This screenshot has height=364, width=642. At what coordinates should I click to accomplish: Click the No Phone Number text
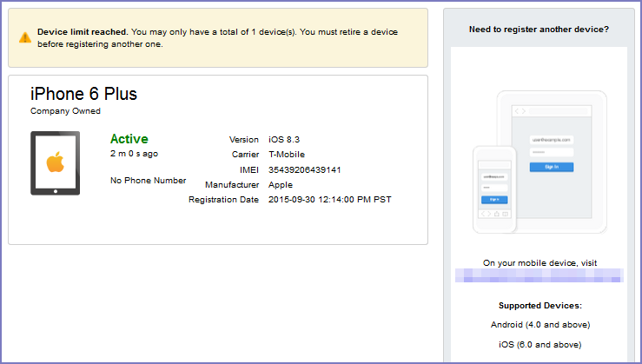coord(149,180)
